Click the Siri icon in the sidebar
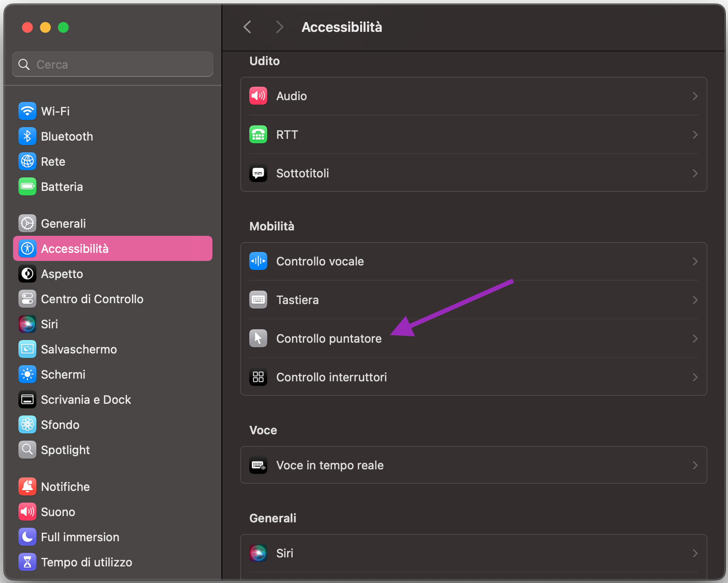 click(27, 324)
